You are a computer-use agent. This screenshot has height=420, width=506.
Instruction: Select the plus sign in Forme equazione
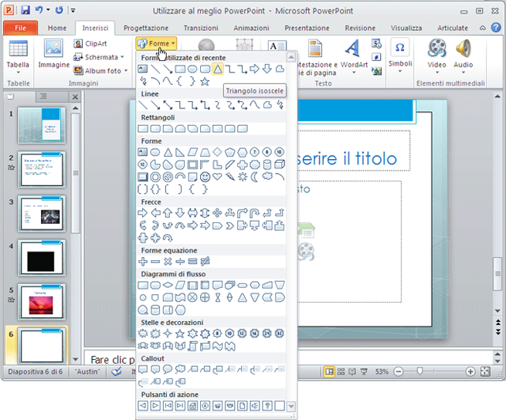tap(143, 261)
